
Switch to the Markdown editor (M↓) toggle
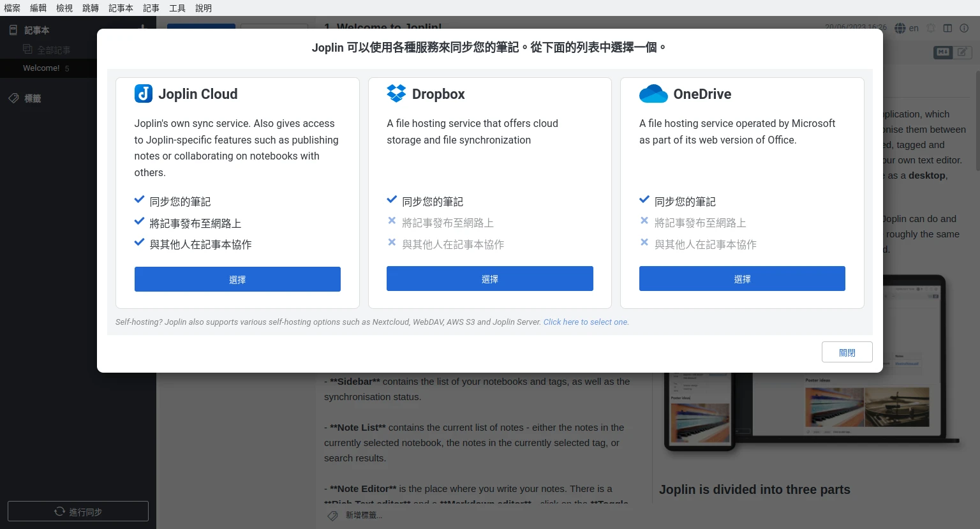click(943, 52)
